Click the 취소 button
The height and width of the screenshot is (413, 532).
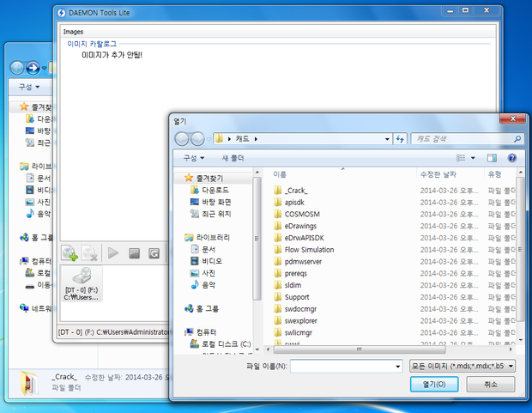pos(490,384)
